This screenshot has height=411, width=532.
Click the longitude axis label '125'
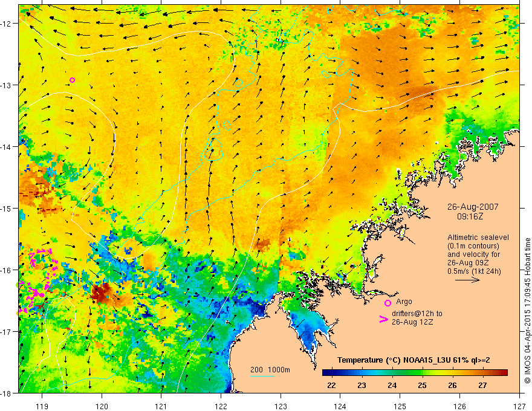400,406
